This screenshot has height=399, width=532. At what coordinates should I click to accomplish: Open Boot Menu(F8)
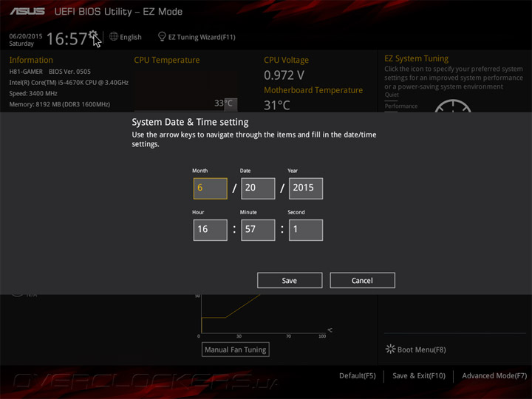[x=421, y=349]
